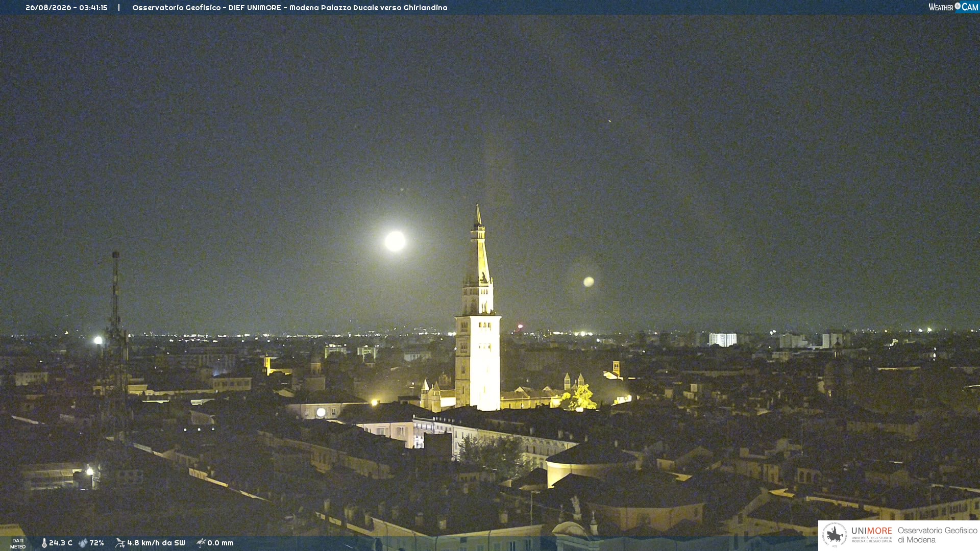Click the UNIMORE wordmark text
Screen dimensions: 980x551
coord(871,531)
